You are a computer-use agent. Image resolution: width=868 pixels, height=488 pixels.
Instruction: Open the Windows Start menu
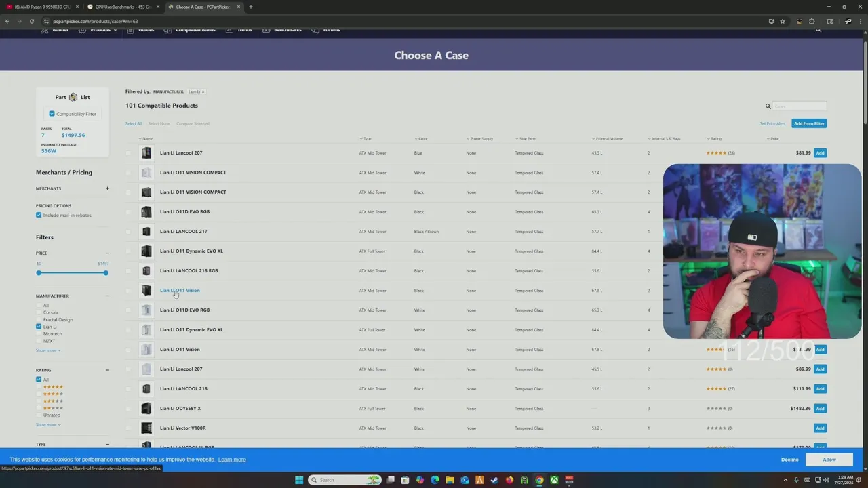[299, 480]
